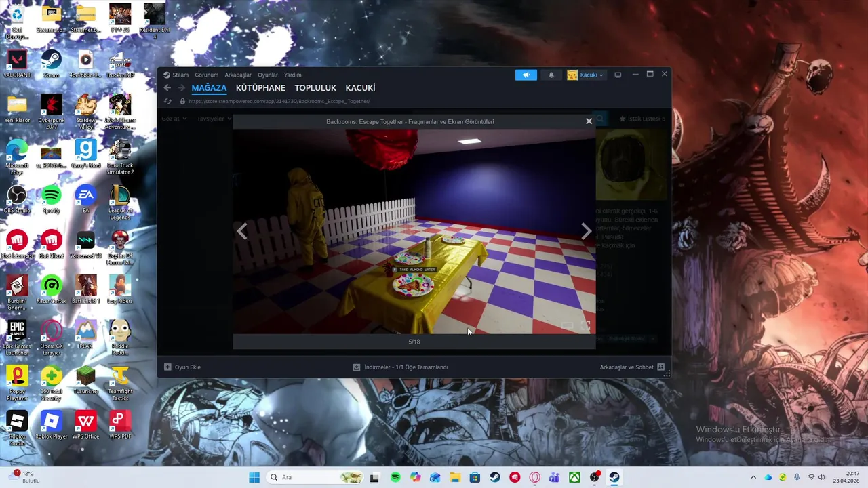
Task: Open İndirmeler download status
Action: point(400,367)
